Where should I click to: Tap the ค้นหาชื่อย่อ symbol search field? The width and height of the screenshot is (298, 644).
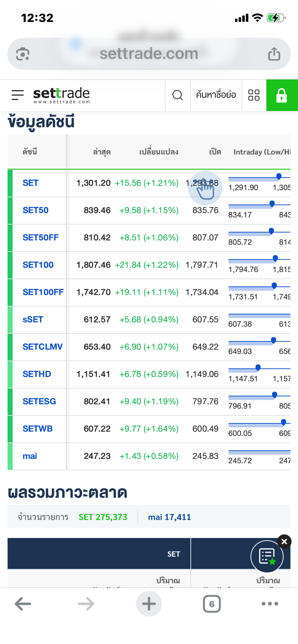[216, 95]
